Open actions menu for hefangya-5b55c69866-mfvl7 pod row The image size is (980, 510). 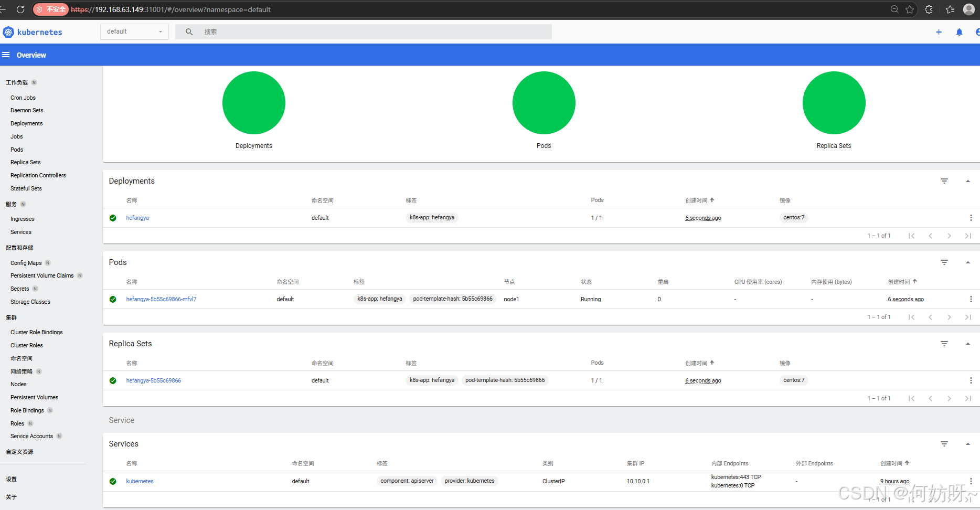point(971,299)
